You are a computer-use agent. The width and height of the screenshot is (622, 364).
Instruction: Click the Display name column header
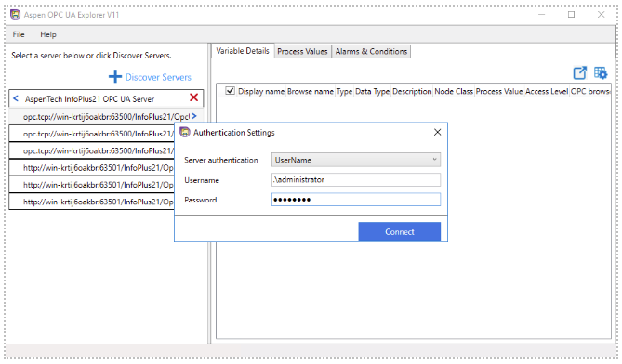261,91
